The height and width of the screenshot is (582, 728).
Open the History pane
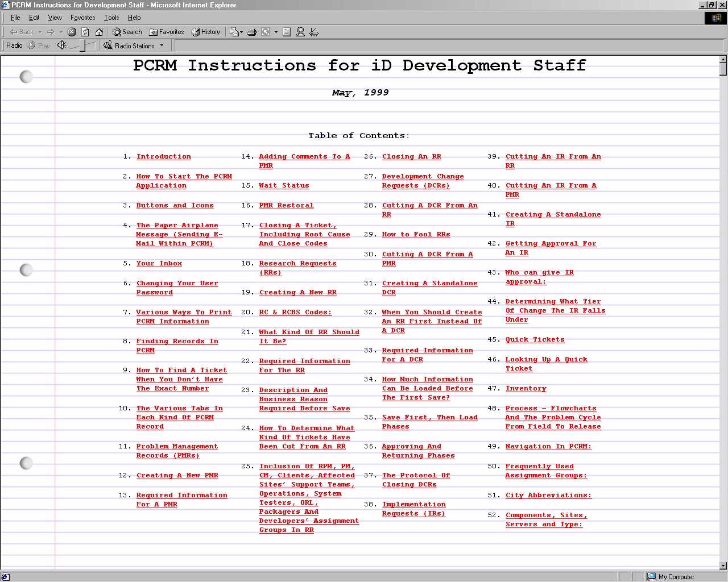click(205, 32)
